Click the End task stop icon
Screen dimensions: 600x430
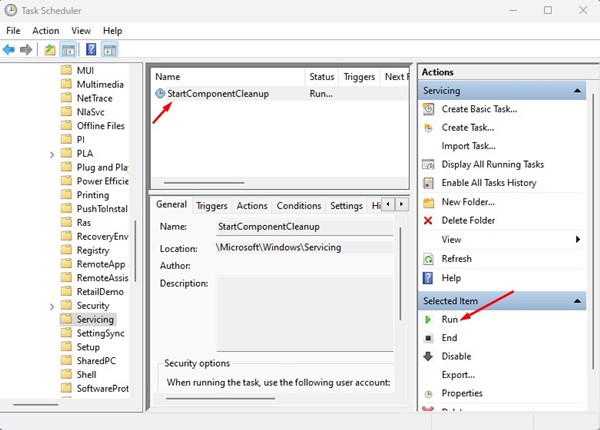click(429, 338)
